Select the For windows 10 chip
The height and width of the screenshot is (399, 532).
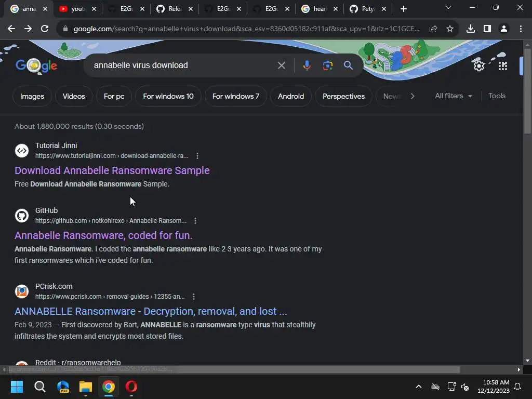pos(168,96)
